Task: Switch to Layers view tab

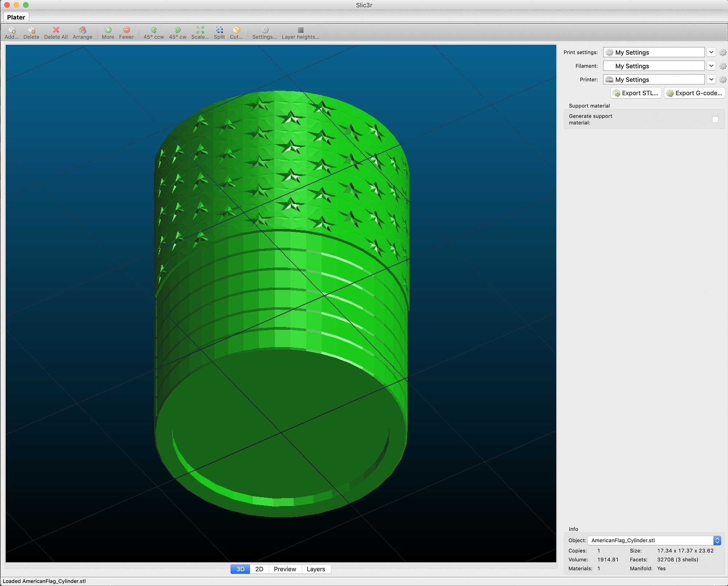Action: (316, 569)
